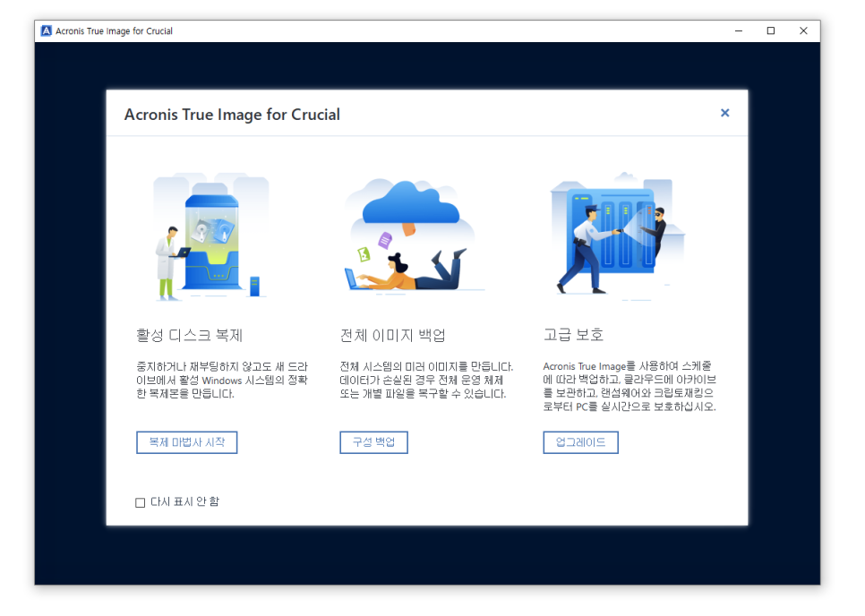Viewport: 865px width, 616px height.
Task: Maximize the Acronis window
Action: pyautogui.click(x=771, y=30)
